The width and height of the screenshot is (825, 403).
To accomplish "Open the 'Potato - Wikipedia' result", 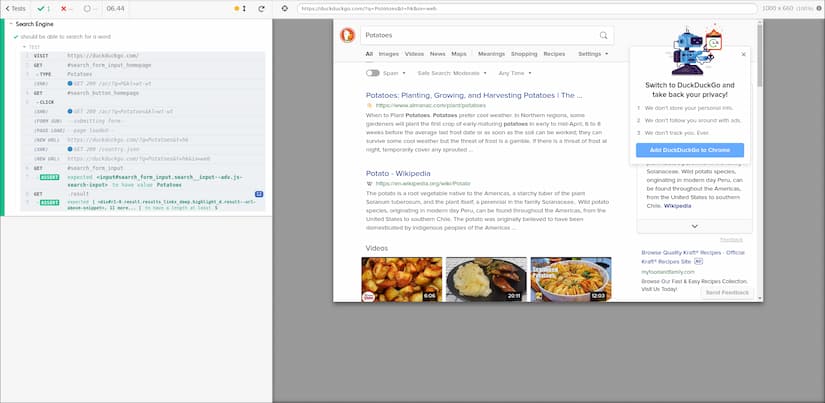I will point(398,174).
